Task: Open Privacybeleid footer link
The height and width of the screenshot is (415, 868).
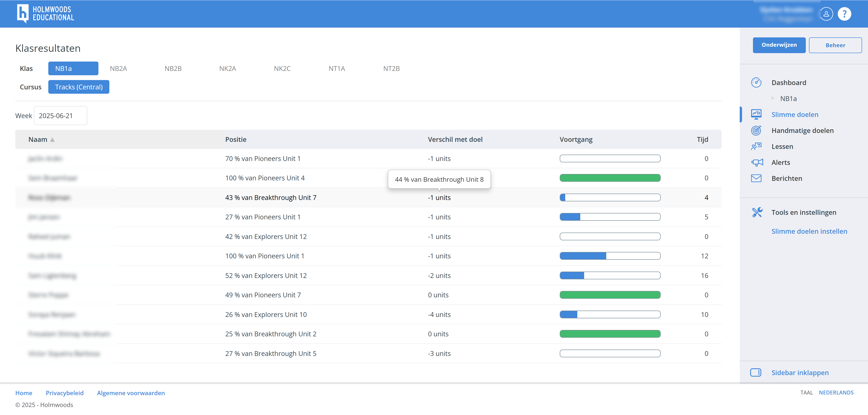Action: point(64,393)
